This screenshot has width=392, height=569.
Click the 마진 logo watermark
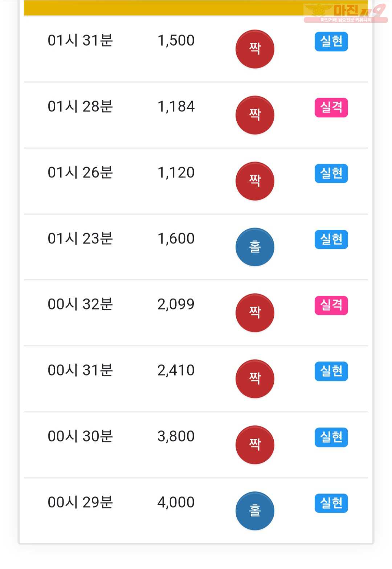tap(346, 13)
